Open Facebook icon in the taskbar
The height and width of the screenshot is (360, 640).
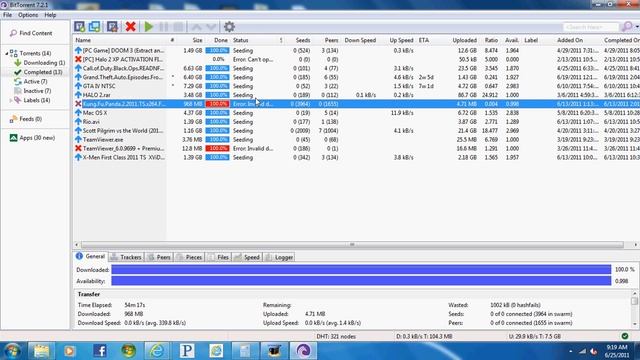click(x=100, y=351)
